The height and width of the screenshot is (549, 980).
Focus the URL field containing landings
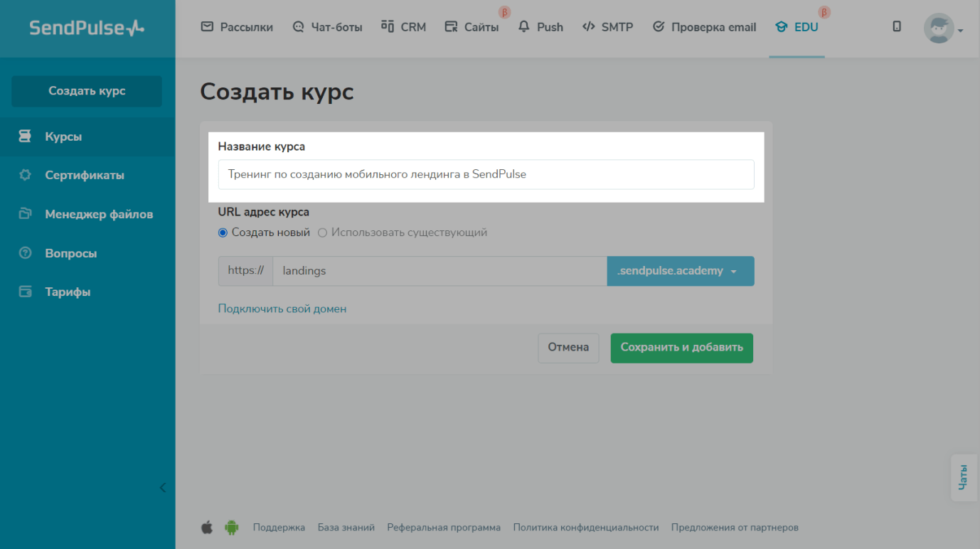(x=440, y=271)
